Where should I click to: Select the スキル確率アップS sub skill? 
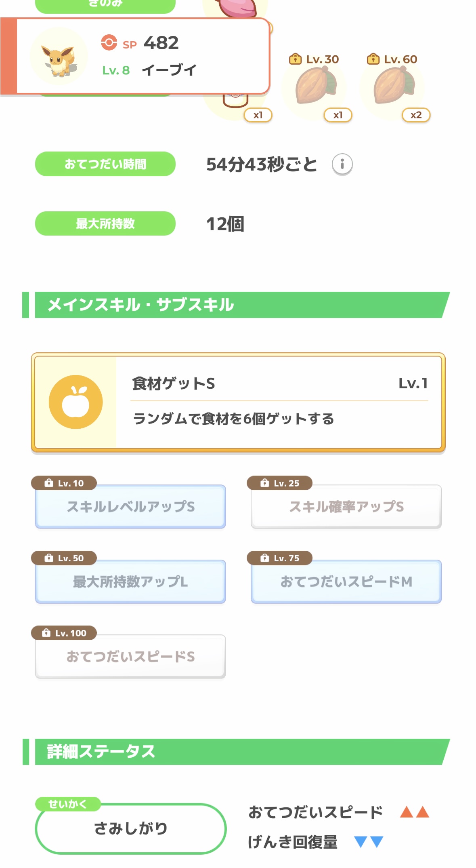[346, 507]
